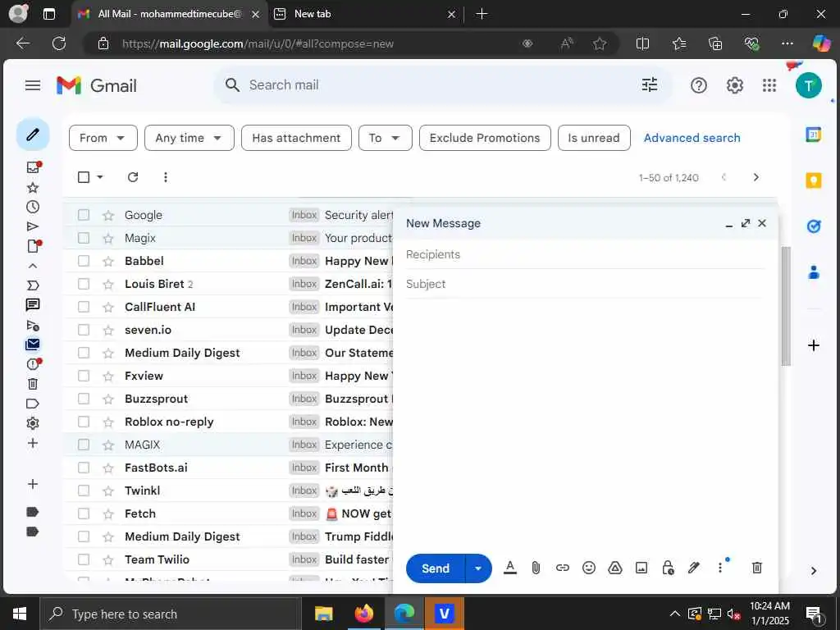Viewport: 840px width, 630px height.
Task: Open more options in compose toolbar
Action: click(720, 568)
